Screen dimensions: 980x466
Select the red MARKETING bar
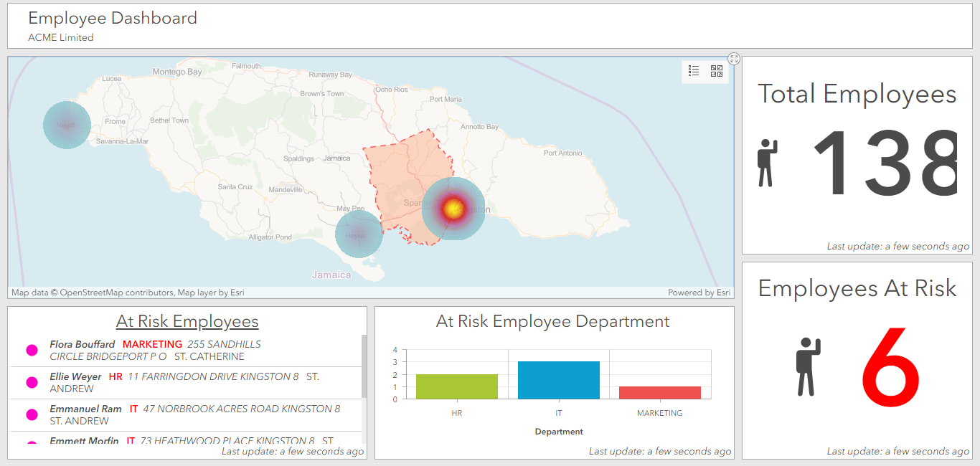659,392
